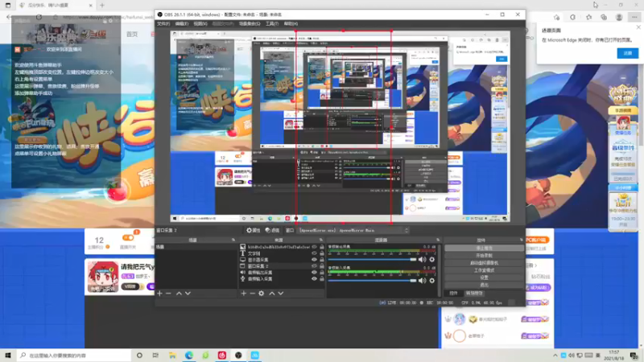
Task: Open source properties gear in Sources panel
Action: point(261,294)
